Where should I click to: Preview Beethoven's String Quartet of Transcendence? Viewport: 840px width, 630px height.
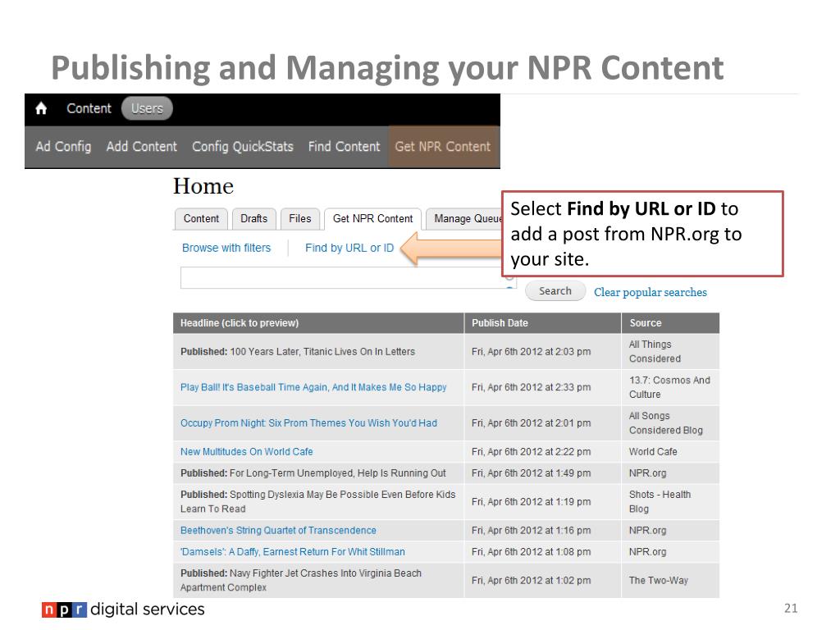(278, 531)
